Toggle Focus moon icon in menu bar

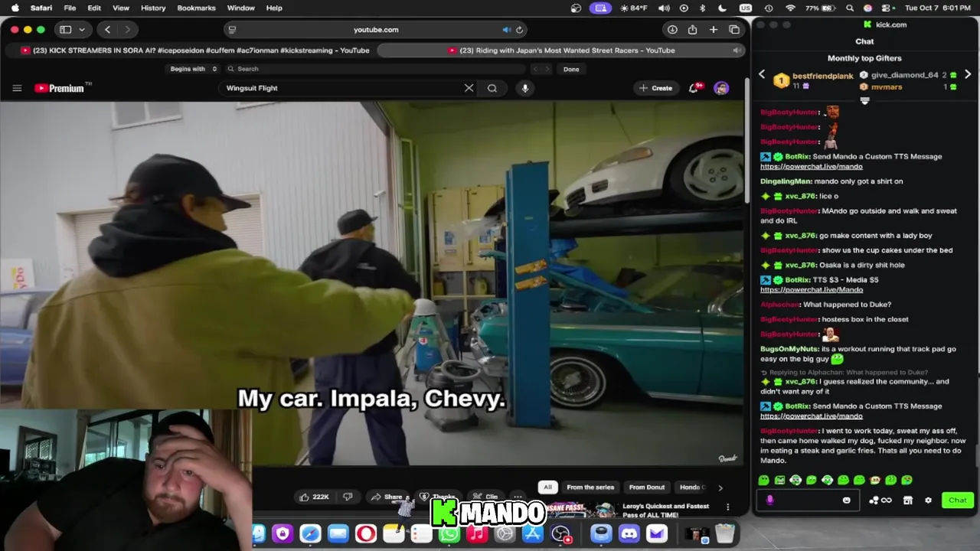pyautogui.click(x=722, y=8)
